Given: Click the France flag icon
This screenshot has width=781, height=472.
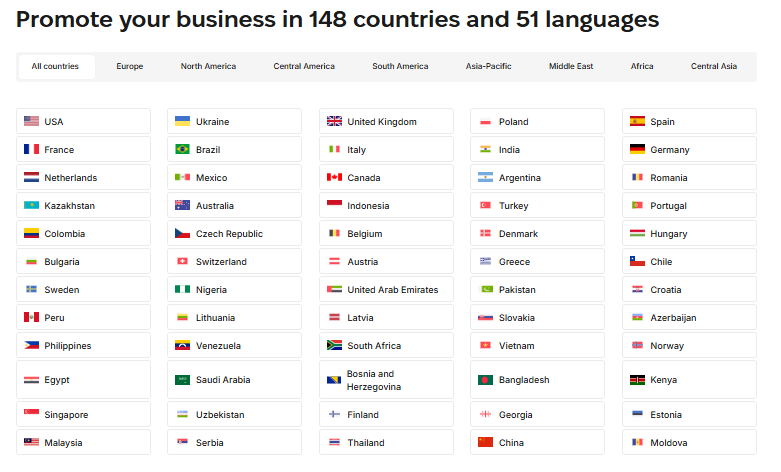Looking at the screenshot, I should [31, 149].
